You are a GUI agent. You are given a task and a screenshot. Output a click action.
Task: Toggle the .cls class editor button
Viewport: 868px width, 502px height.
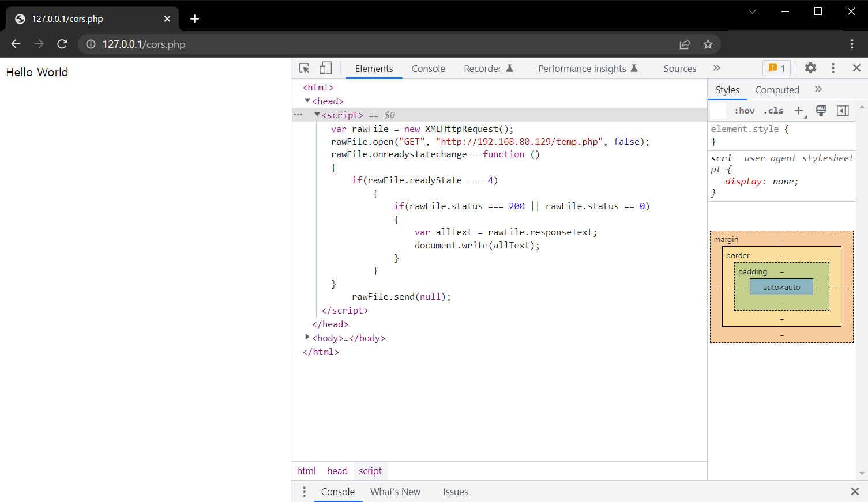[773, 111]
